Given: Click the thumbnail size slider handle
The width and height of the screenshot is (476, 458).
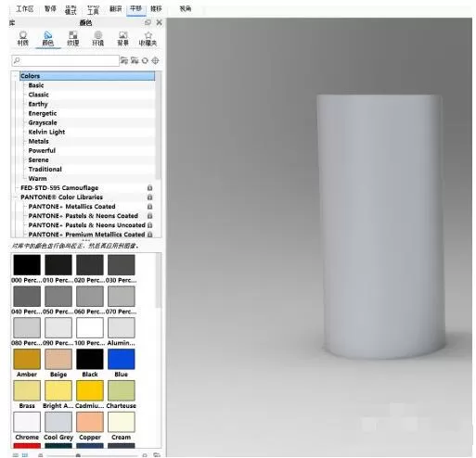Looking at the screenshot, I should [x=78, y=455].
